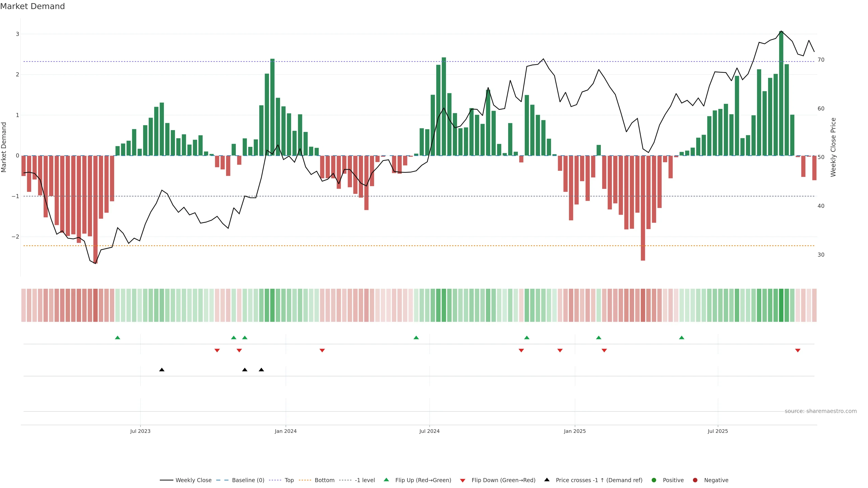
Task: Click the darkest green heatmap cell
Action: (781, 305)
